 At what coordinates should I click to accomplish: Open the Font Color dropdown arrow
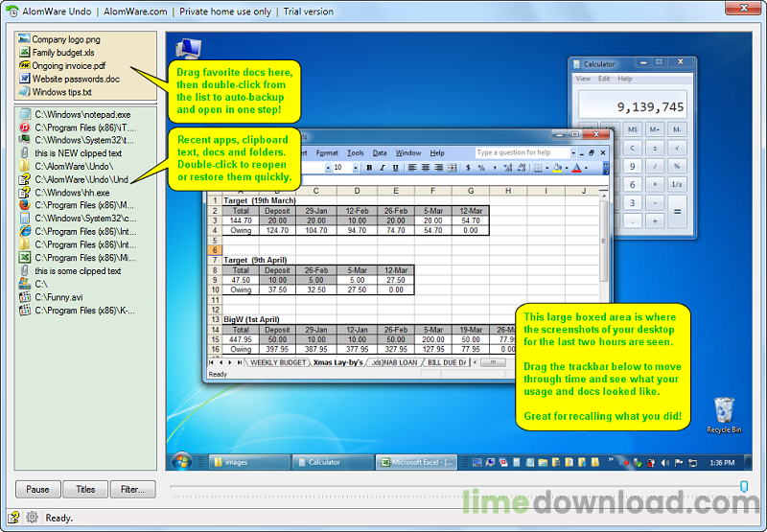586,168
